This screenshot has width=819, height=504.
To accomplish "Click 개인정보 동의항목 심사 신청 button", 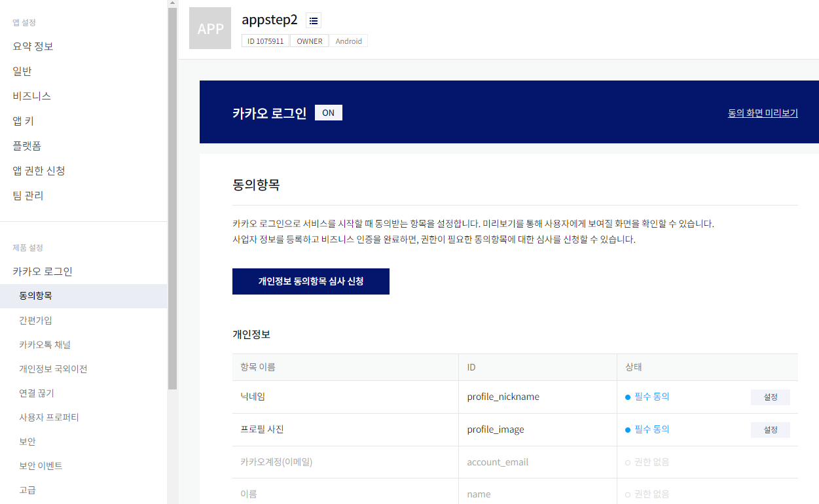I will (311, 281).
